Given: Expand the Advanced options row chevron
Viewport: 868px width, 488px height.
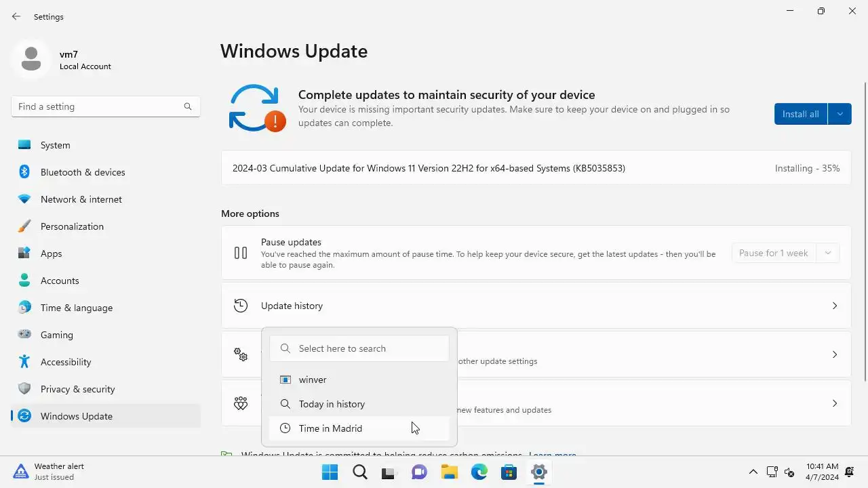Looking at the screenshot, I should pos(835,354).
